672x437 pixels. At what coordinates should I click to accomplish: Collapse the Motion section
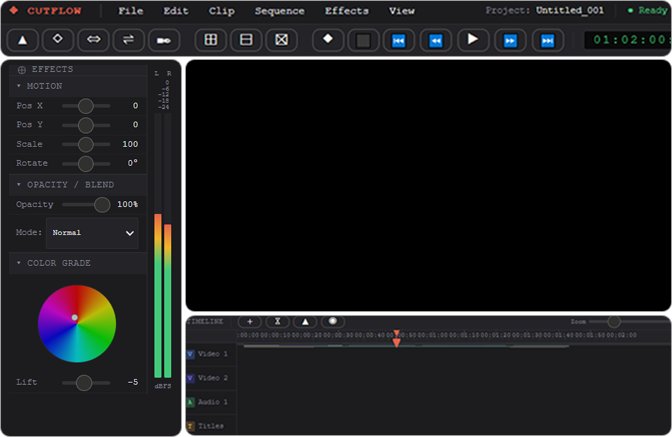pos(19,86)
